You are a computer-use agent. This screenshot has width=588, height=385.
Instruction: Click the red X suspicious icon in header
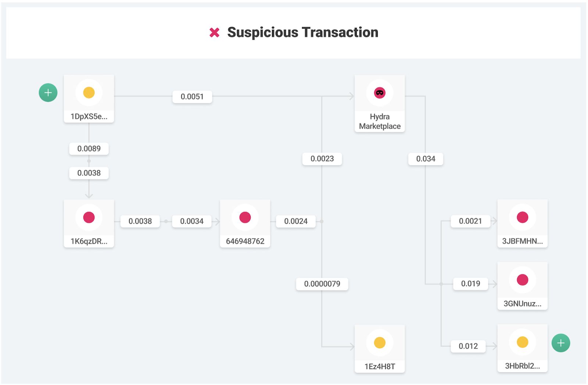pyautogui.click(x=215, y=33)
